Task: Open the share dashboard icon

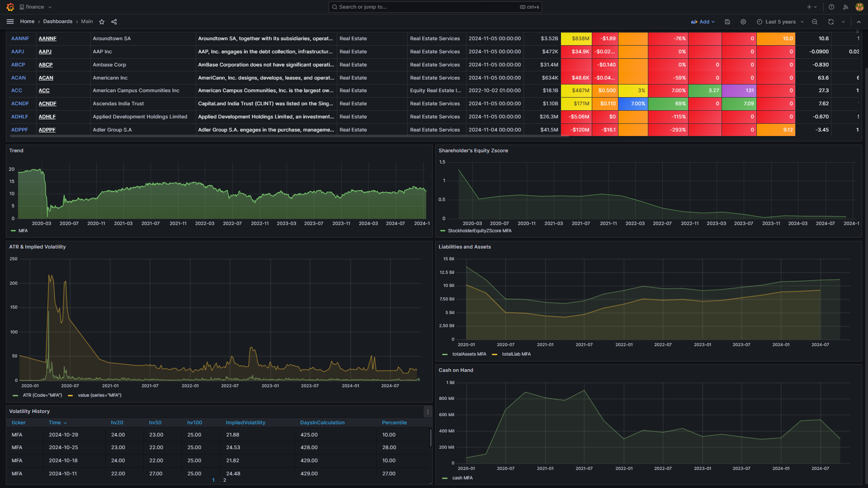Action: point(113,22)
